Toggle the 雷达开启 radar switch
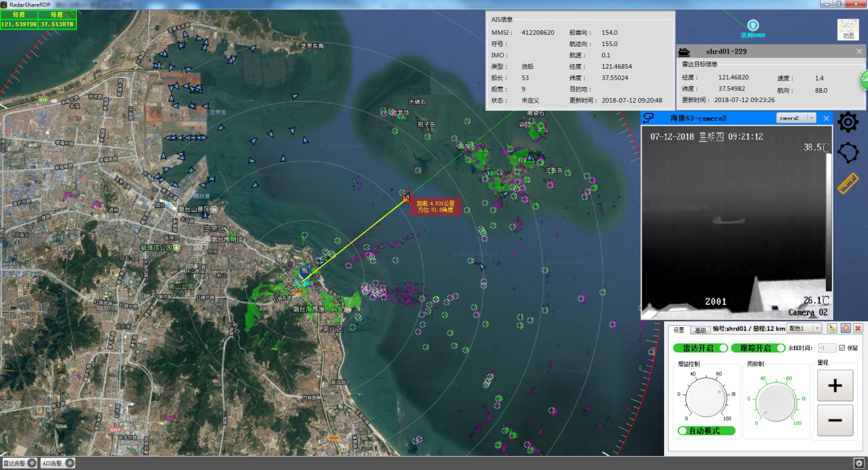The height and width of the screenshot is (470, 868). [x=700, y=348]
